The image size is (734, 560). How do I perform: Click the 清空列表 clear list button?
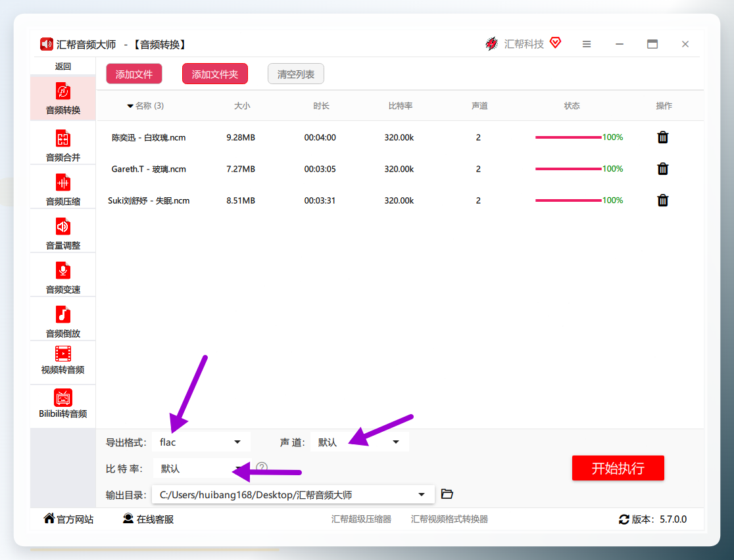[x=296, y=74]
